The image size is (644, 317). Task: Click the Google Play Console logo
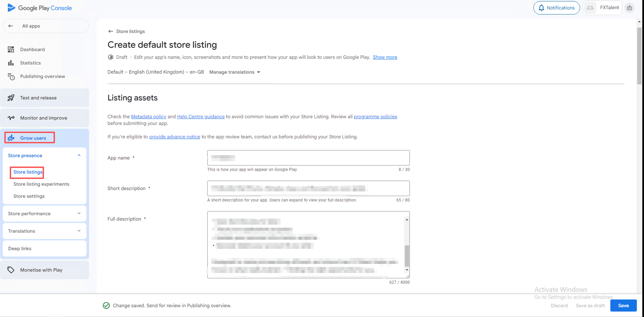39,8
